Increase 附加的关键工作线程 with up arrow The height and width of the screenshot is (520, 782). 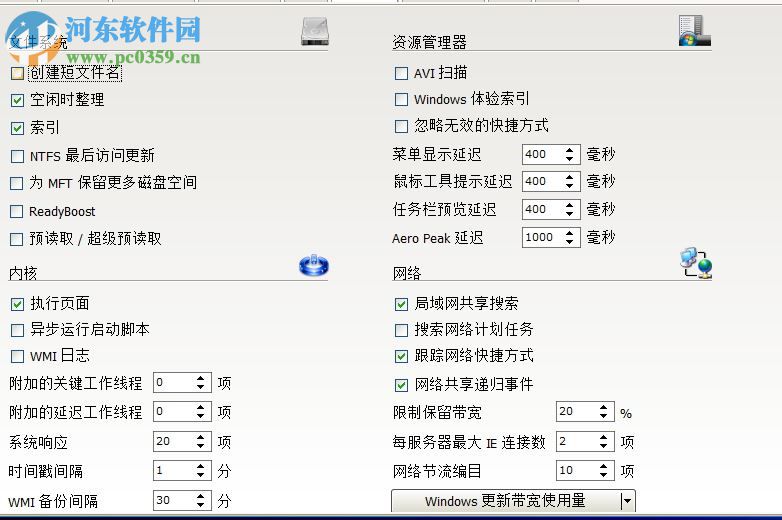[x=200, y=378]
